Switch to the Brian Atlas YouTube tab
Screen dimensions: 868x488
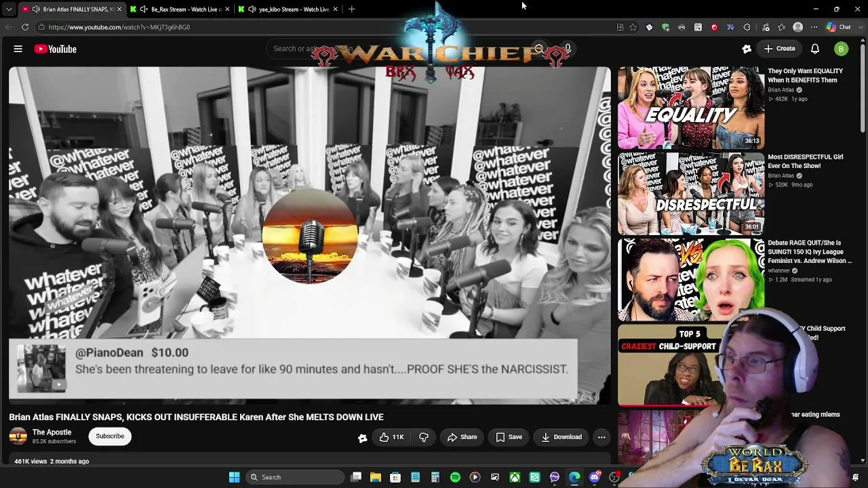pos(71,9)
